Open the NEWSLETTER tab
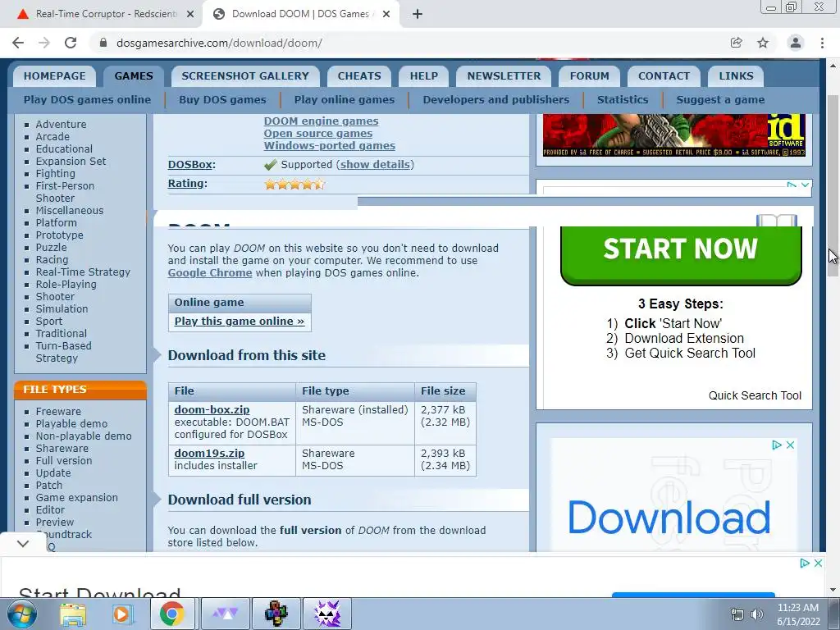 tap(504, 76)
